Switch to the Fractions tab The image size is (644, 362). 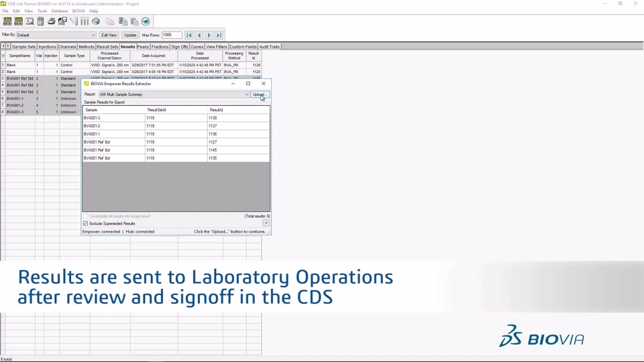[160, 47]
